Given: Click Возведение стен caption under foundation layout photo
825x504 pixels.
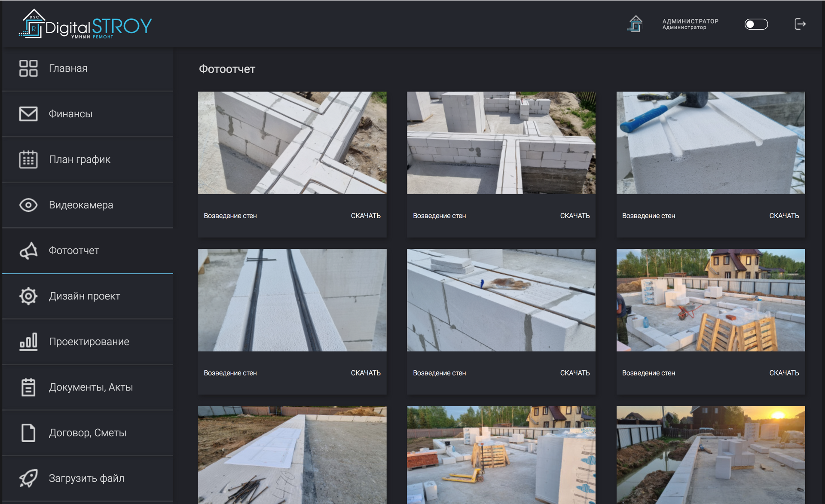Looking at the screenshot, I should pyautogui.click(x=439, y=216).
